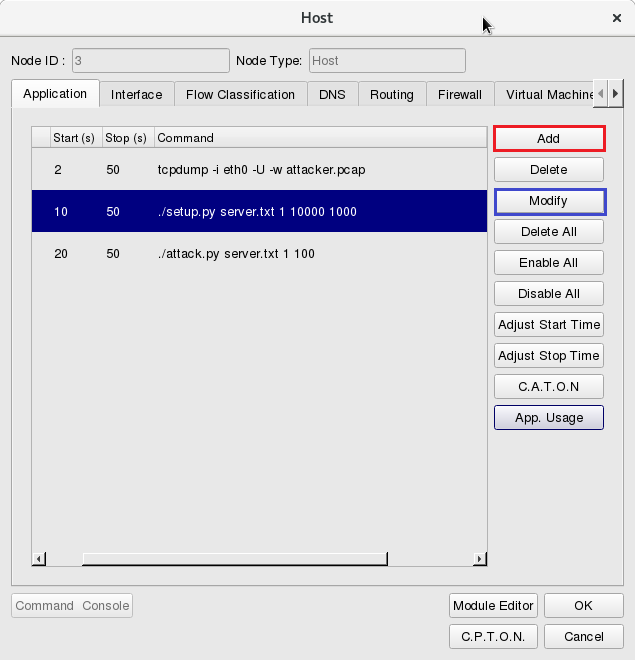Select the ./attack.py server.txt command row
The height and width of the screenshot is (660, 635).
pos(259,254)
